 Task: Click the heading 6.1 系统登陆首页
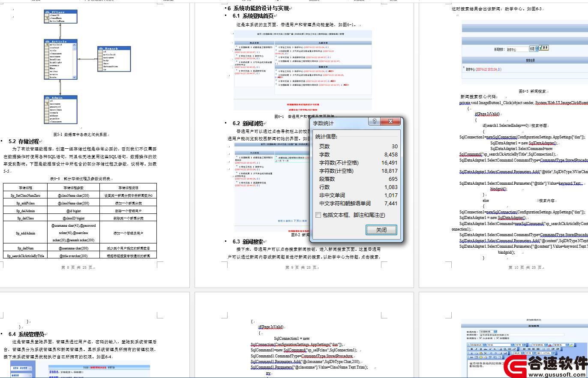pyautogui.click(x=253, y=16)
